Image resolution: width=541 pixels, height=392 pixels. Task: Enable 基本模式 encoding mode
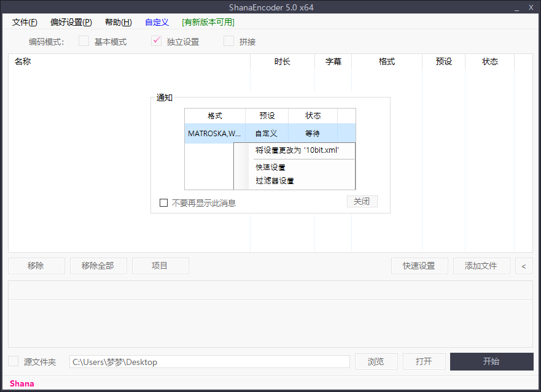[84, 41]
